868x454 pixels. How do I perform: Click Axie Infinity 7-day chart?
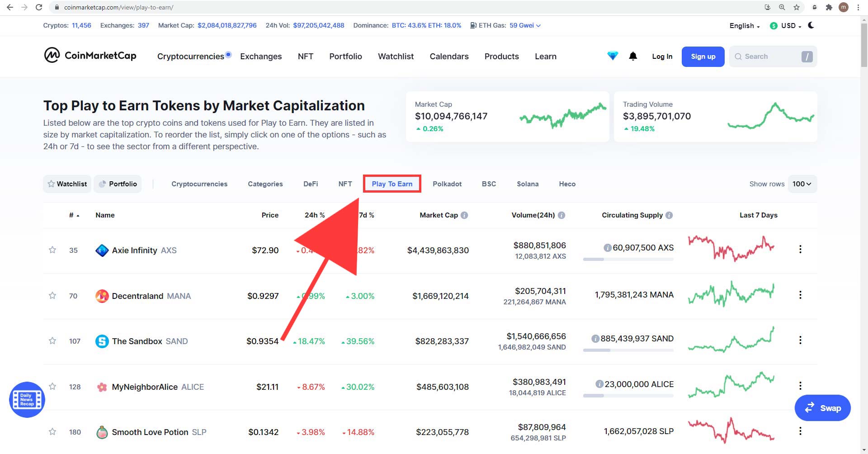pos(731,249)
